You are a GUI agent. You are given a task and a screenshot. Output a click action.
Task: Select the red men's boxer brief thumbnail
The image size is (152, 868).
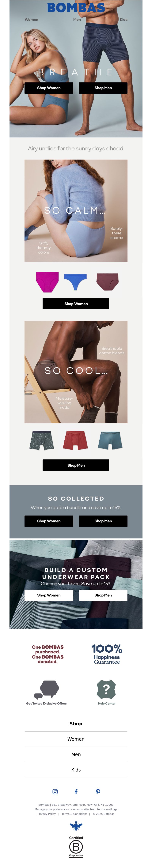pos(75,440)
